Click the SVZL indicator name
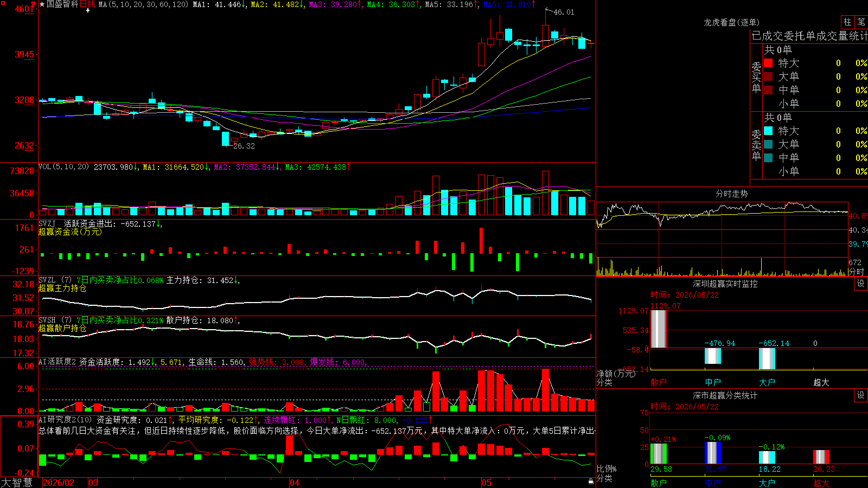 tap(47, 280)
